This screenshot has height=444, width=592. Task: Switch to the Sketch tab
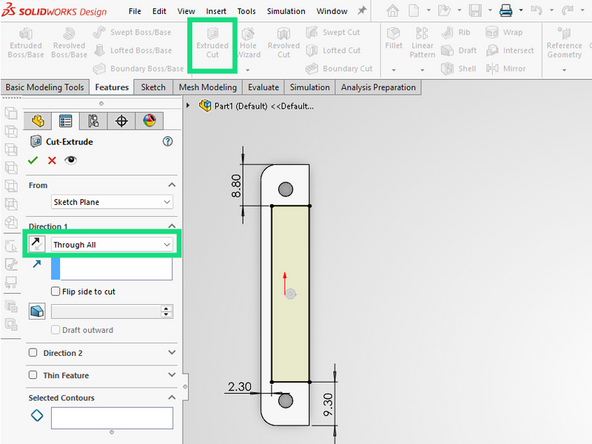click(x=153, y=87)
